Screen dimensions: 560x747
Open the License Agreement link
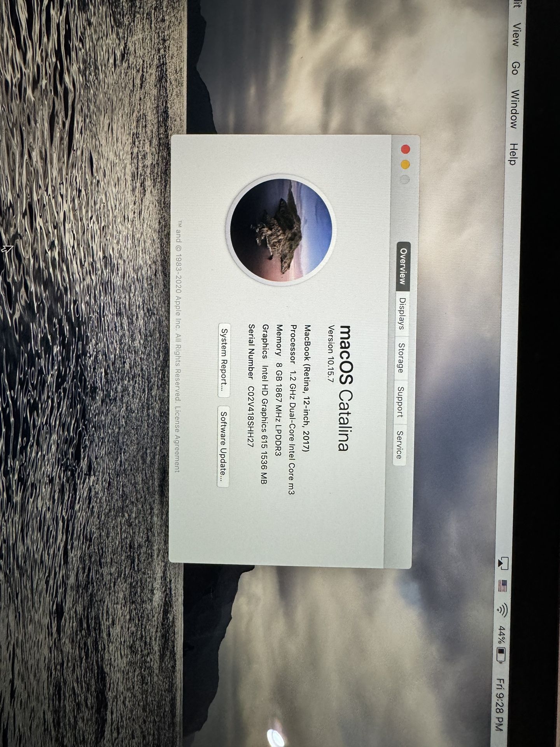coord(178,440)
